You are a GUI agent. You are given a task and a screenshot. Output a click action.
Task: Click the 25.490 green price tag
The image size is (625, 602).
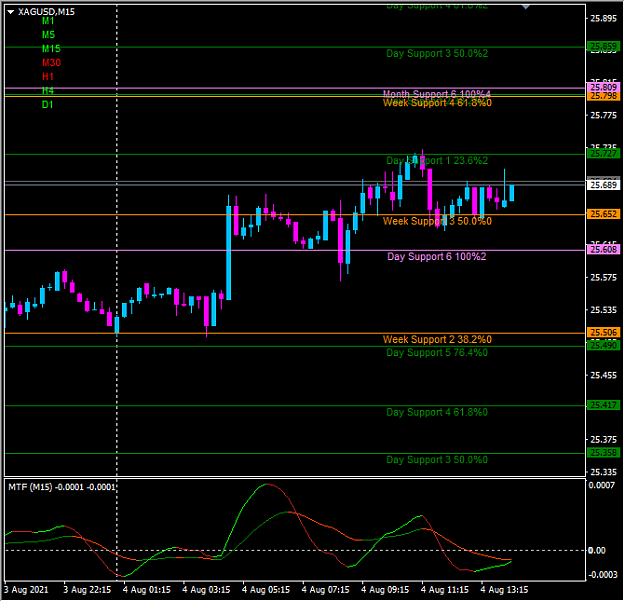coord(603,345)
